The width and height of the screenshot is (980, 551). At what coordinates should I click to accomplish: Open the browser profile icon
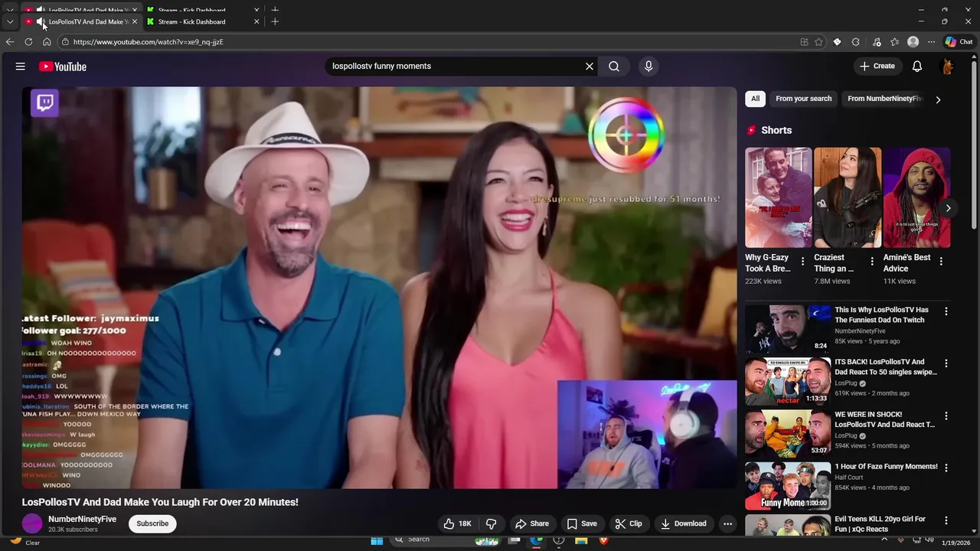point(913,42)
